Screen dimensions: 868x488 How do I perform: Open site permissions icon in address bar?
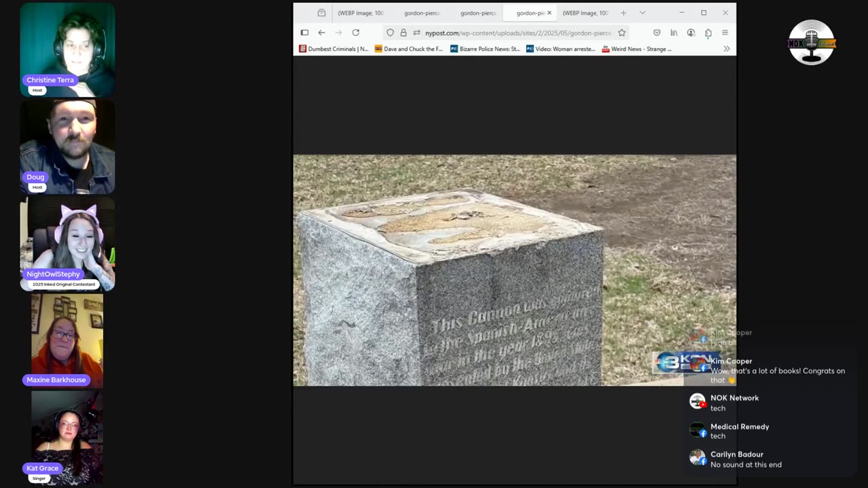coord(416,33)
